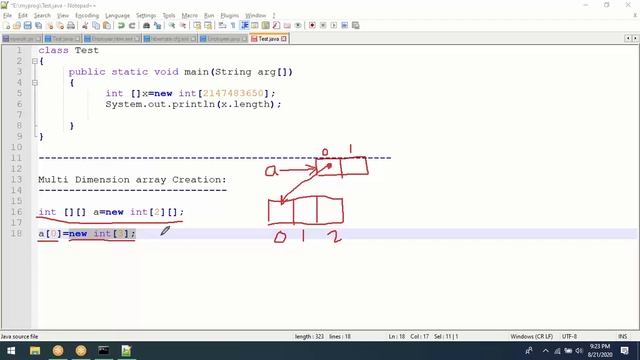Save the current file via toolbar

[27, 25]
